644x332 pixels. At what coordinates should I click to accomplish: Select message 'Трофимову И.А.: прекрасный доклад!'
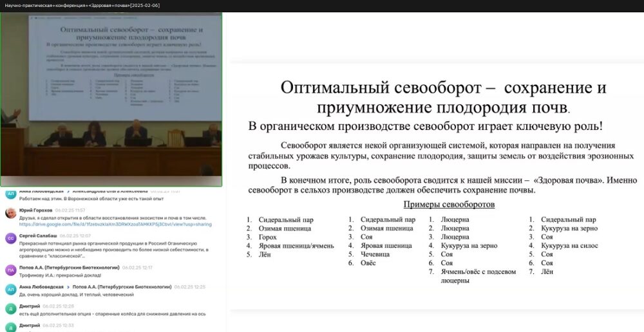[61, 275]
